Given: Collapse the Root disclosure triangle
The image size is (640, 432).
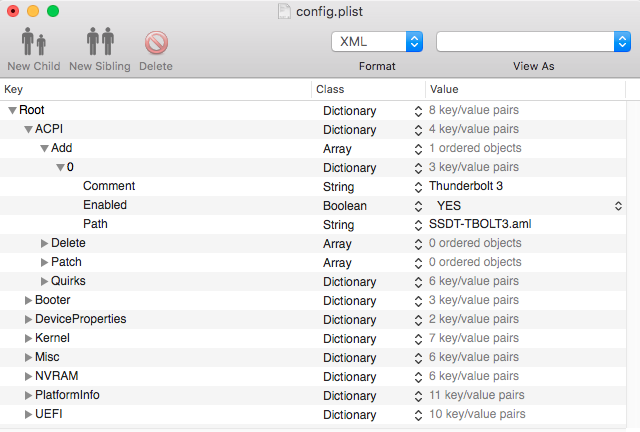Looking at the screenshot, I should click(12, 110).
